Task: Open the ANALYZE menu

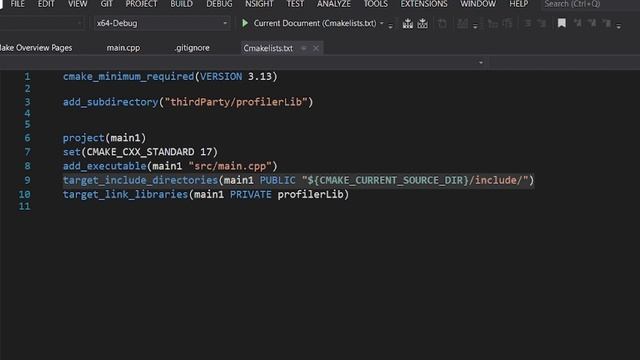Action: click(334, 4)
